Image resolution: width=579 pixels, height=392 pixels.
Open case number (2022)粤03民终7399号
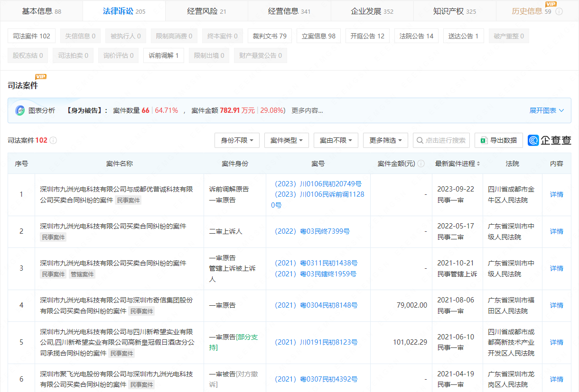(312, 231)
